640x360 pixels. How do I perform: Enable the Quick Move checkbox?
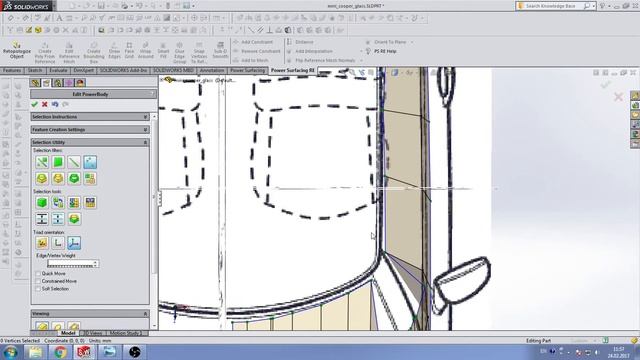(x=38, y=273)
